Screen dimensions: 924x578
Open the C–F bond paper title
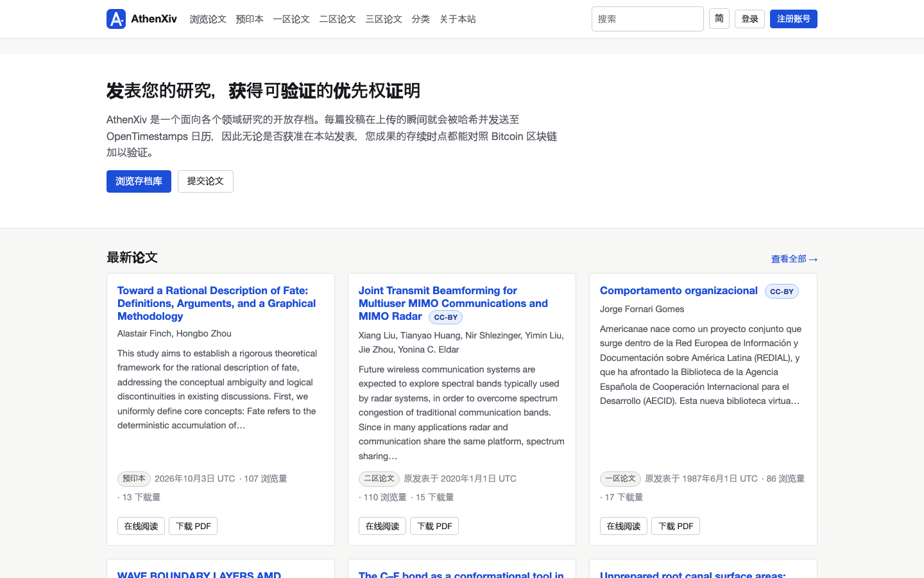click(x=461, y=574)
